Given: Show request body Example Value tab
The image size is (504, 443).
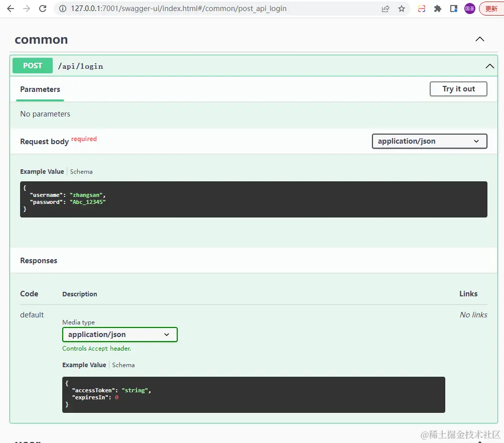Looking at the screenshot, I should pyautogui.click(x=42, y=171).
